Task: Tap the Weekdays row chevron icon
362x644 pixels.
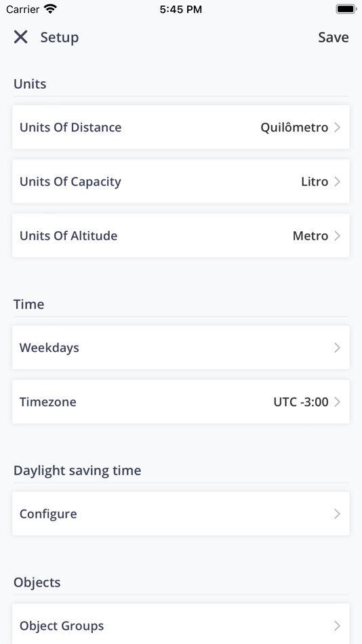Action: tap(338, 348)
